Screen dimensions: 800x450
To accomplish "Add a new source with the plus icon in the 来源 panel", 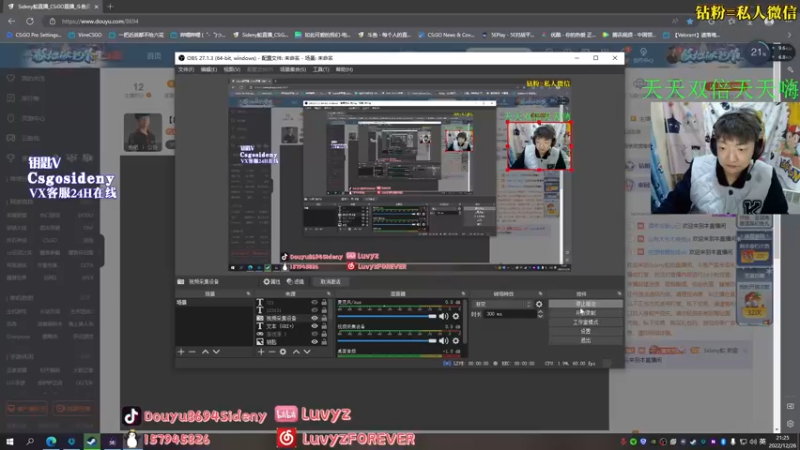I will click(261, 352).
